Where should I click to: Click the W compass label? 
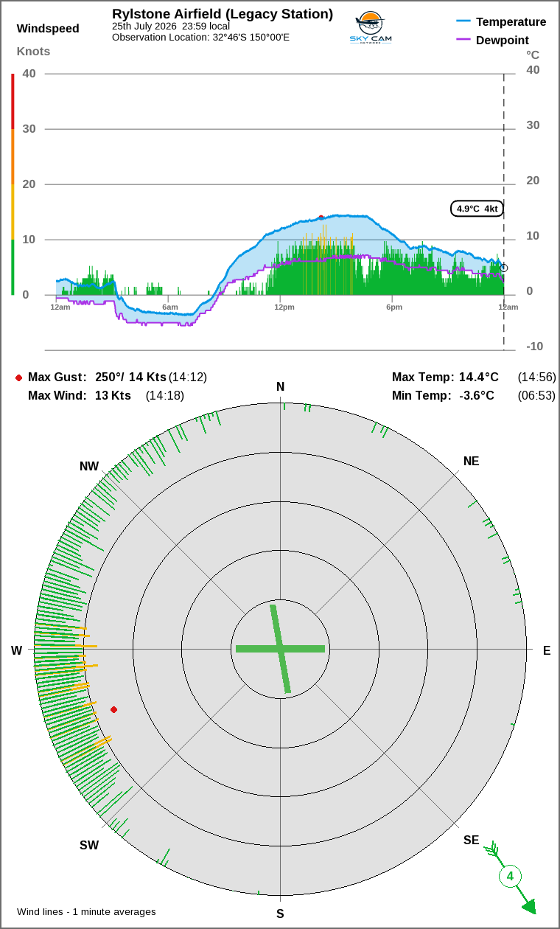tap(16, 650)
